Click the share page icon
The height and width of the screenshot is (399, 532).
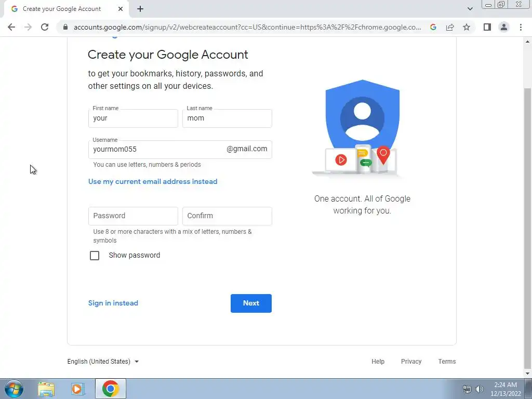tap(450, 27)
